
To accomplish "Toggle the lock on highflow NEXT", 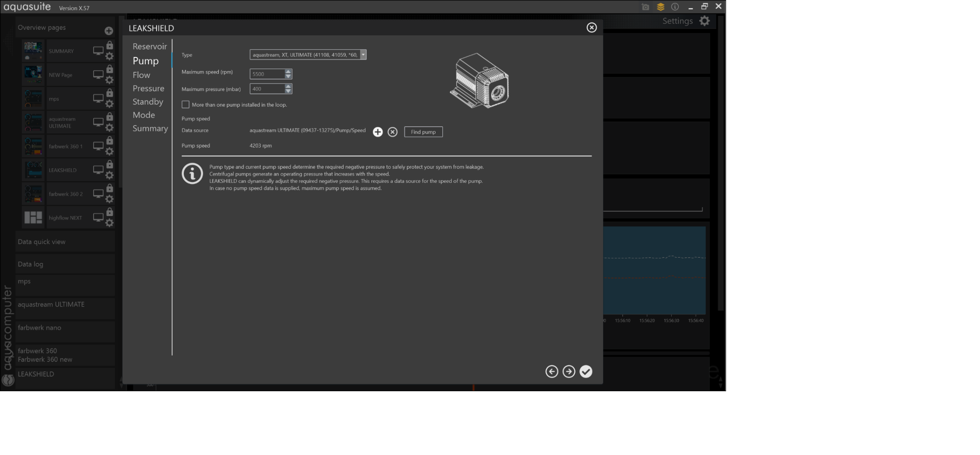I will pos(110,212).
